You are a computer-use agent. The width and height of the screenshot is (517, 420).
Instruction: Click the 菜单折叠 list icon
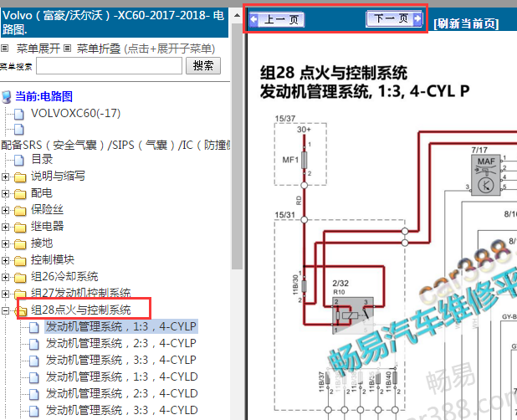67,49
